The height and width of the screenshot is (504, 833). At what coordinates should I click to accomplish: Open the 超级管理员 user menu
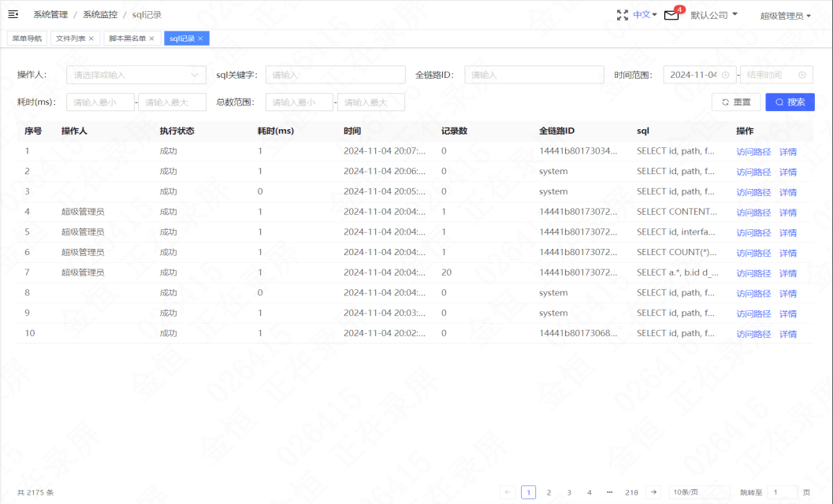(785, 16)
